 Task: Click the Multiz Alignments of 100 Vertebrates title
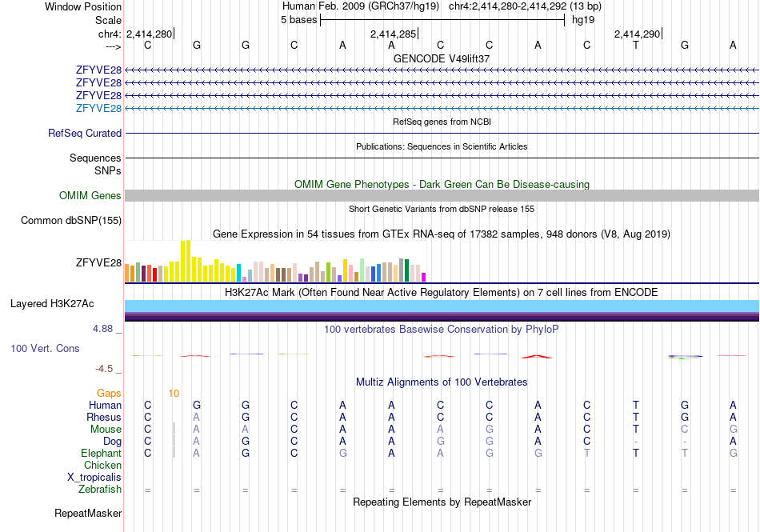(x=442, y=382)
